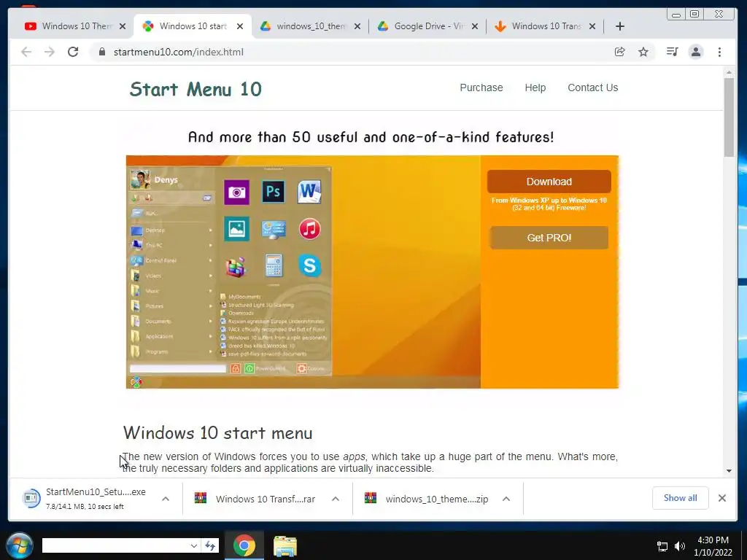Click the camera app icon in the preview
Viewport: 747px width, 560px height.
tap(237, 192)
